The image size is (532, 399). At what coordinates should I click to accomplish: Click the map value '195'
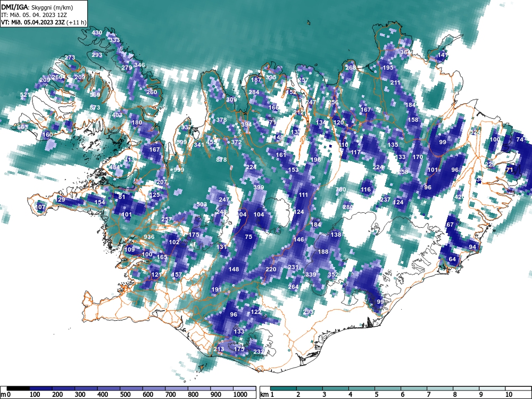pyautogui.click(x=388, y=68)
